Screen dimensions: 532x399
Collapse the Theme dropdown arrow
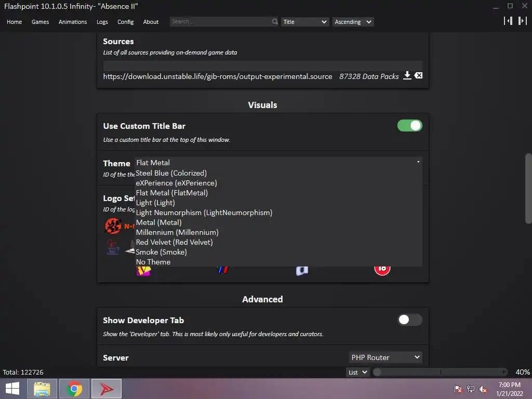tap(418, 162)
